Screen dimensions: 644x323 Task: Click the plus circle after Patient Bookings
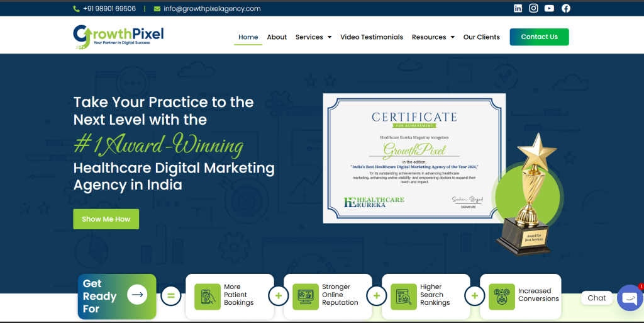pyautogui.click(x=279, y=295)
